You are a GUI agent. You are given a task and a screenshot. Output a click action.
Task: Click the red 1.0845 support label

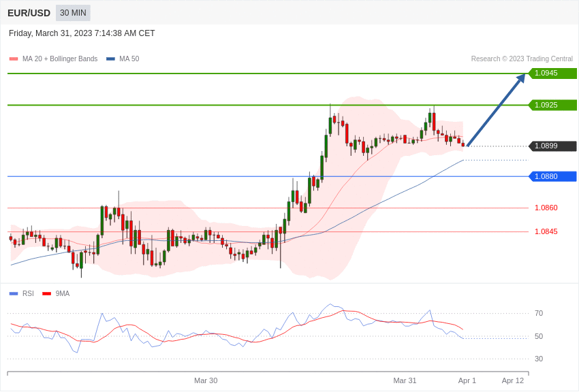coord(546,231)
